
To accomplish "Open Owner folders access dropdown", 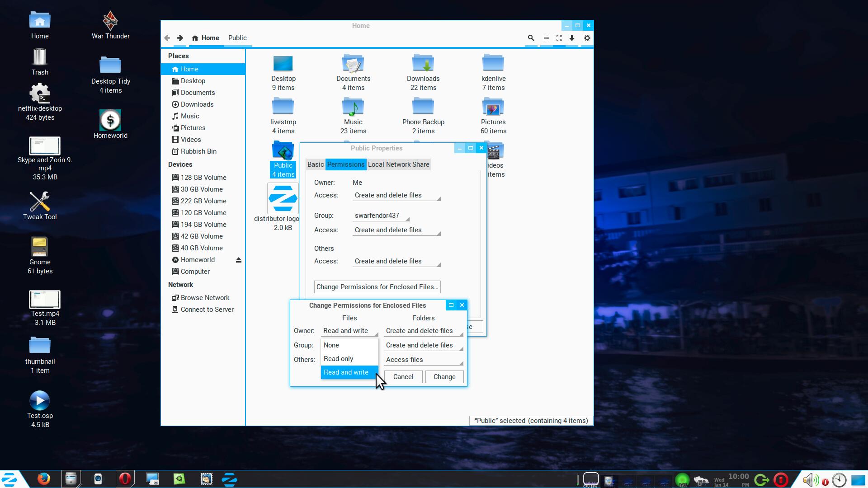I will (424, 331).
